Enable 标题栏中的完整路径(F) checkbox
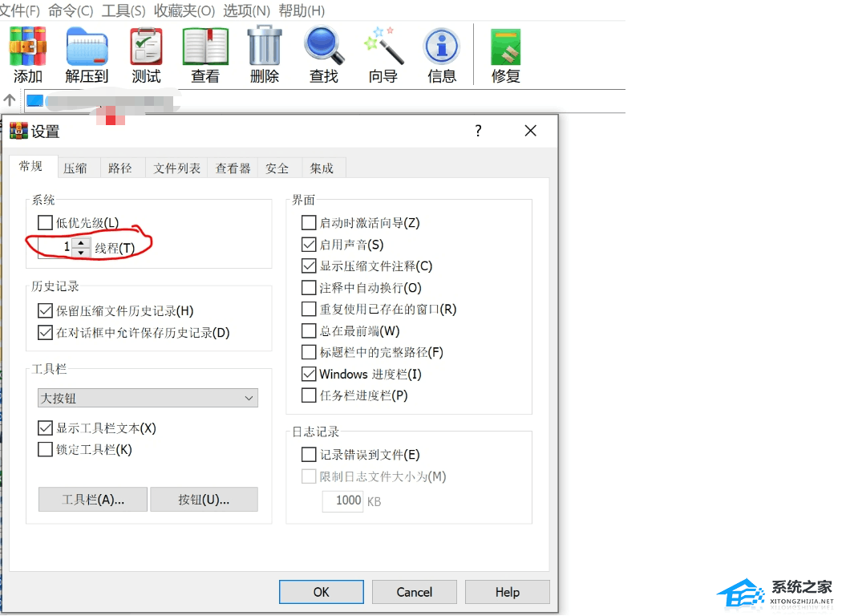 click(309, 352)
